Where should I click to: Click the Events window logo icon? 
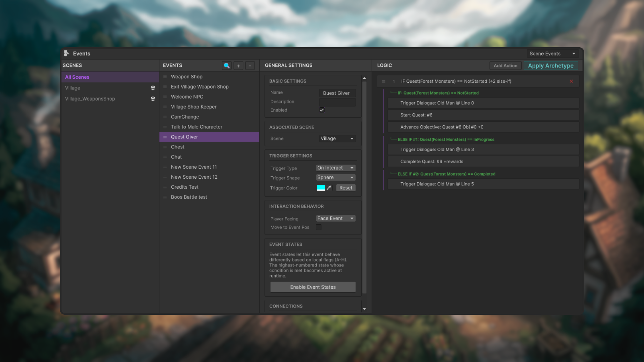[66, 53]
